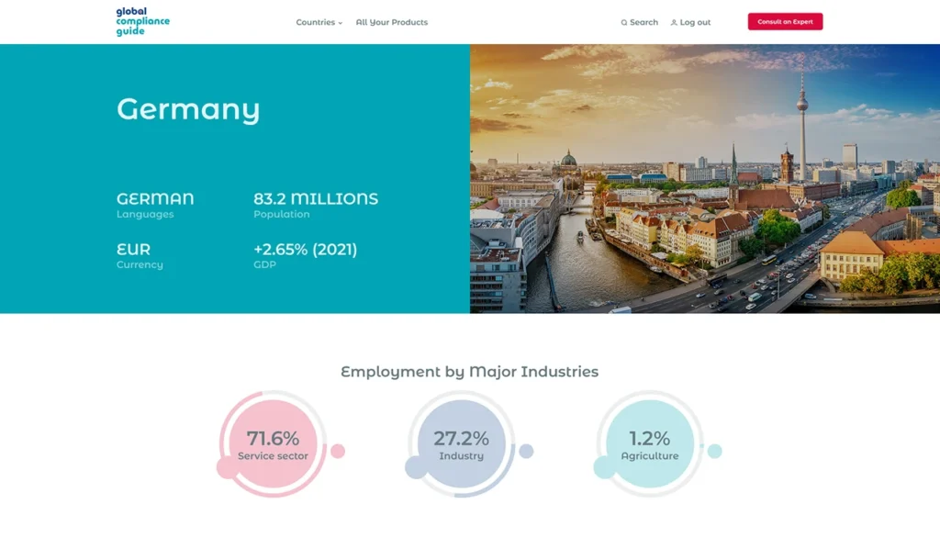The width and height of the screenshot is (940, 560).
Task: Open Search from the header
Action: click(x=639, y=22)
